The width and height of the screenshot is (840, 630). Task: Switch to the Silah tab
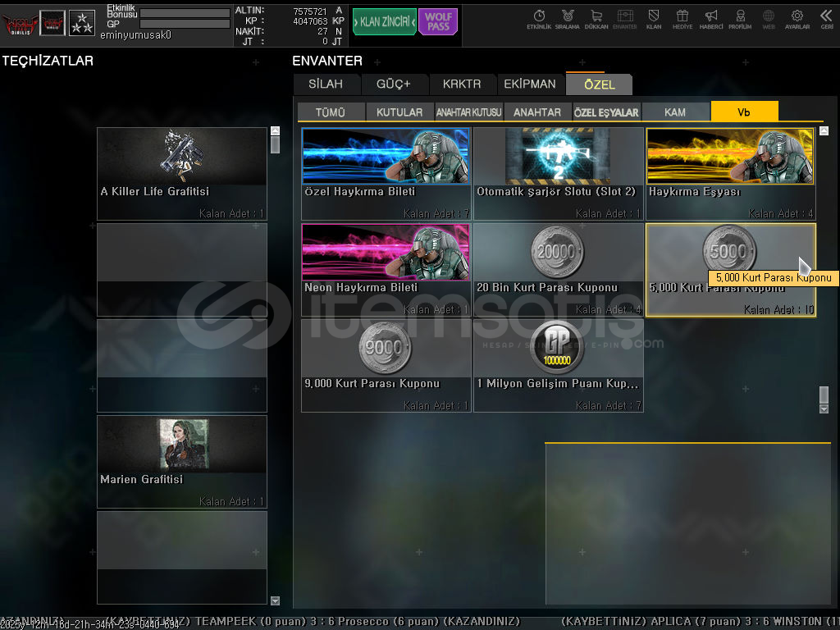(326, 84)
